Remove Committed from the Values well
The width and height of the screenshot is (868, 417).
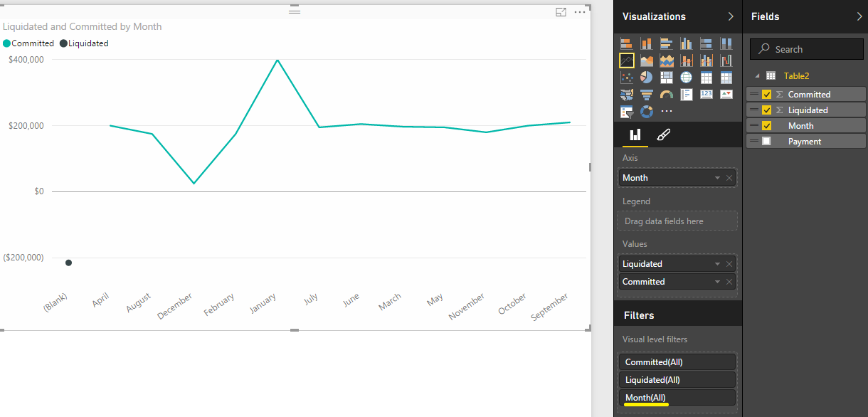tap(729, 282)
